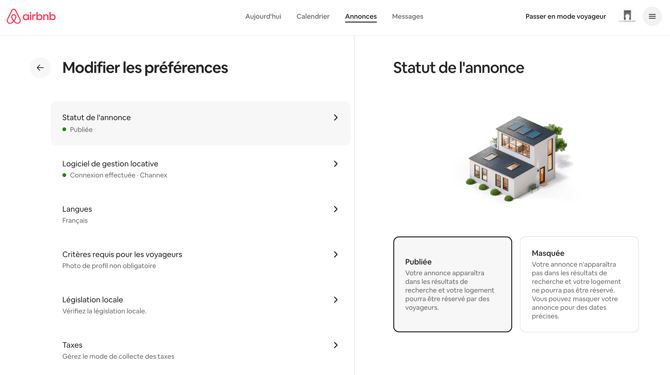Viewport: 670px width, 375px height.
Task: Click the 'Publiée' status under Statut de l'annonce row
Action: 81,129
